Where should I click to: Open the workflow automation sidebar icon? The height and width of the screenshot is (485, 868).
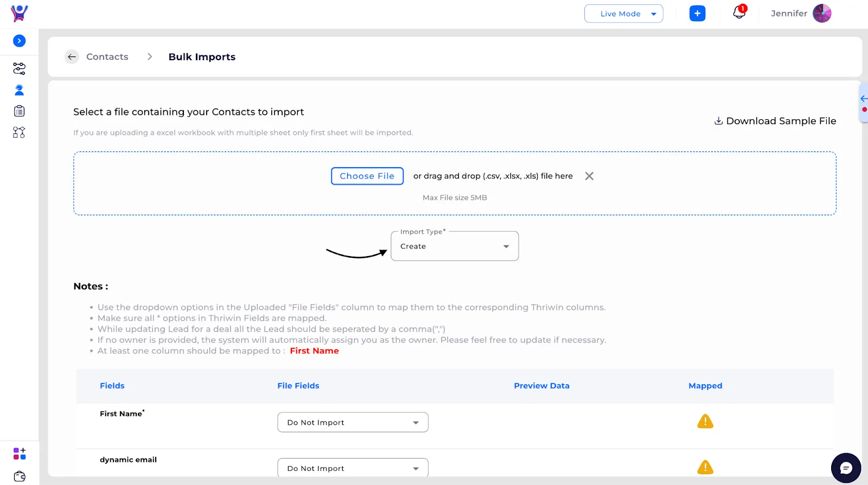(x=19, y=132)
